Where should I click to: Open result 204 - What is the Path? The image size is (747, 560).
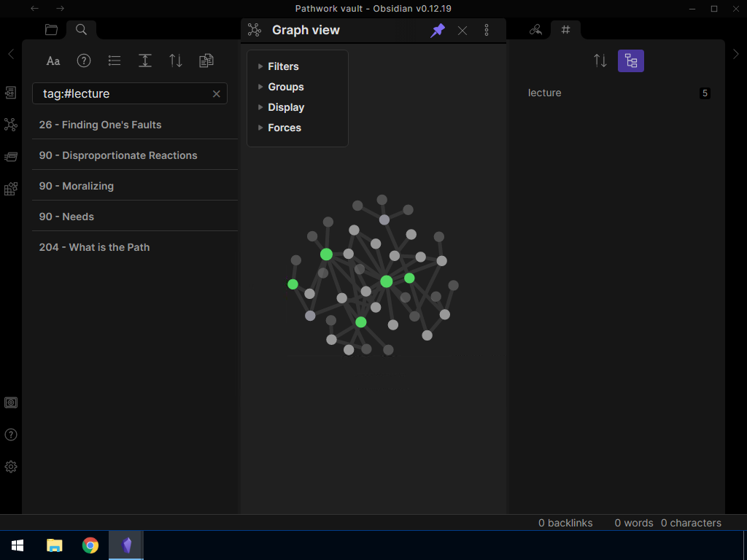coord(135,247)
